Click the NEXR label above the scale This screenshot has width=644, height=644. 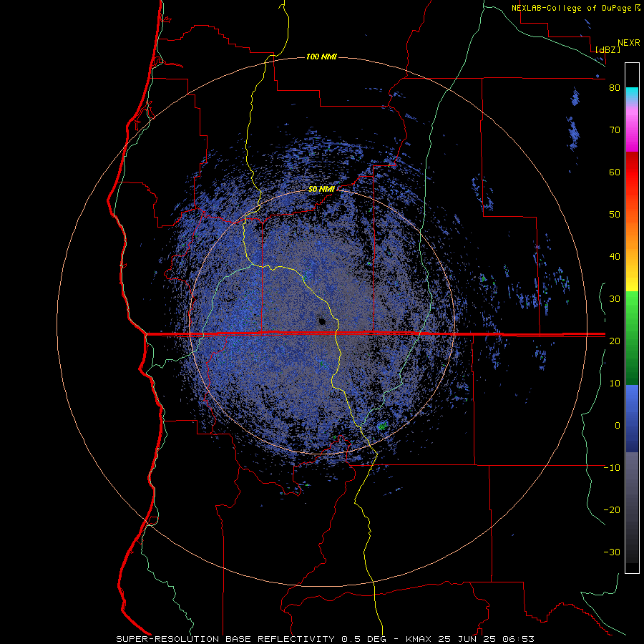628,43
